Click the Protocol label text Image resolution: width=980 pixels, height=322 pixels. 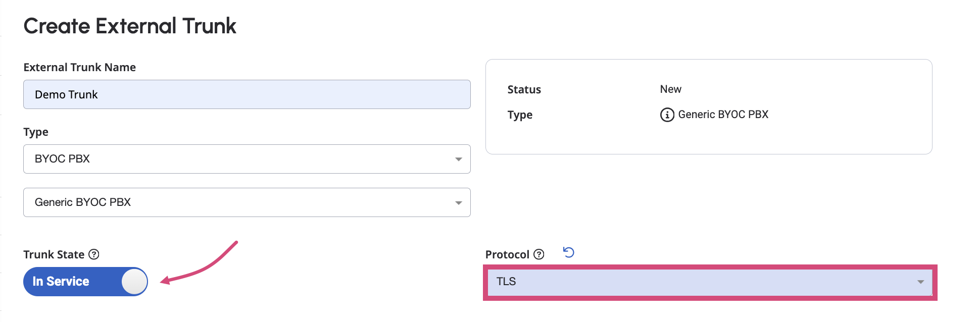pos(507,254)
